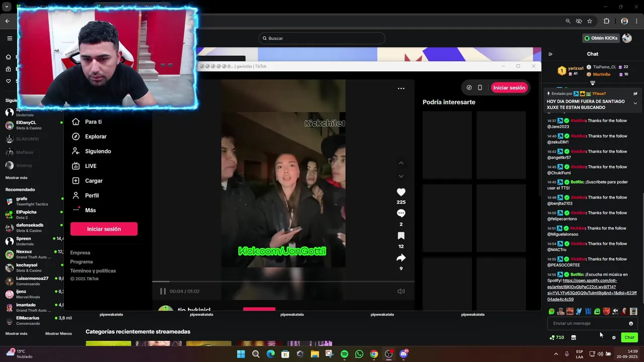Click the Kick search box Buscar
Screen dimensions: 644x362
(322, 38)
